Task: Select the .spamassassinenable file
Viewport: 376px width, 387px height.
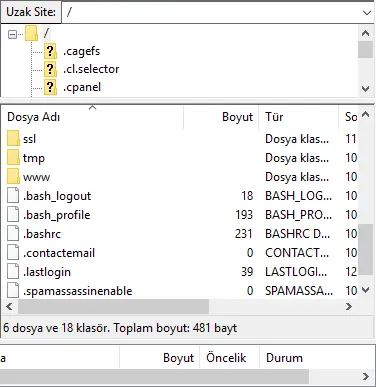Action: [x=180, y=291]
